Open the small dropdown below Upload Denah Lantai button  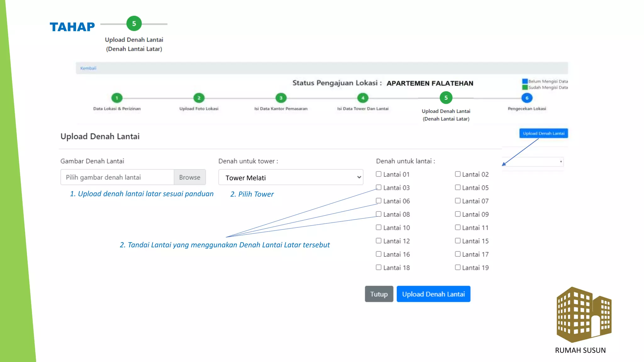[x=533, y=162]
